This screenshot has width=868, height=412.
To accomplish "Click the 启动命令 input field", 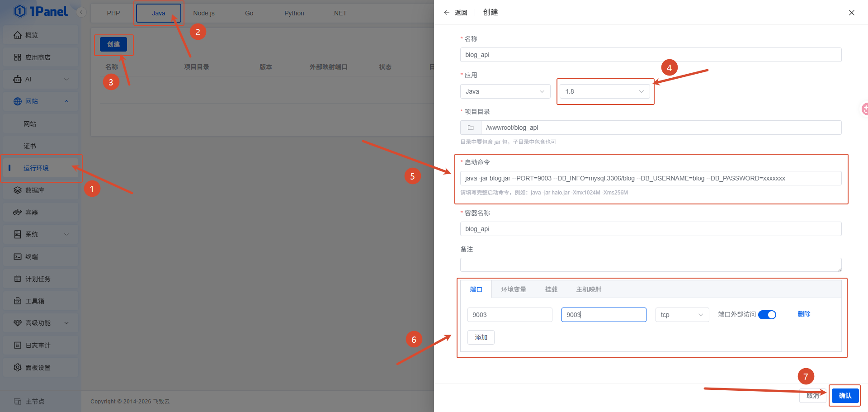I will [651, 178].
